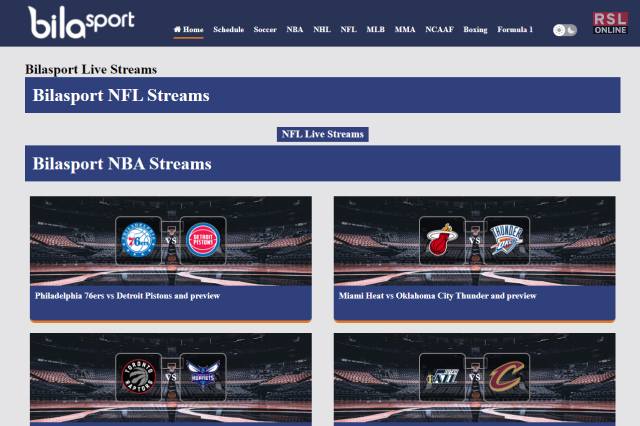The image size is (640, 426).
Task: Open the RSL Online logo link
Action: (610, 23)
